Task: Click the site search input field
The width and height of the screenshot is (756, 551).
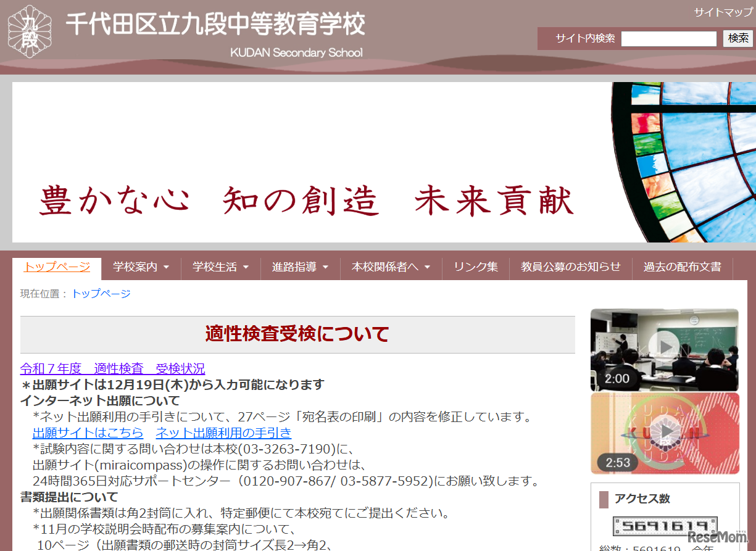Action: point(668,38)
